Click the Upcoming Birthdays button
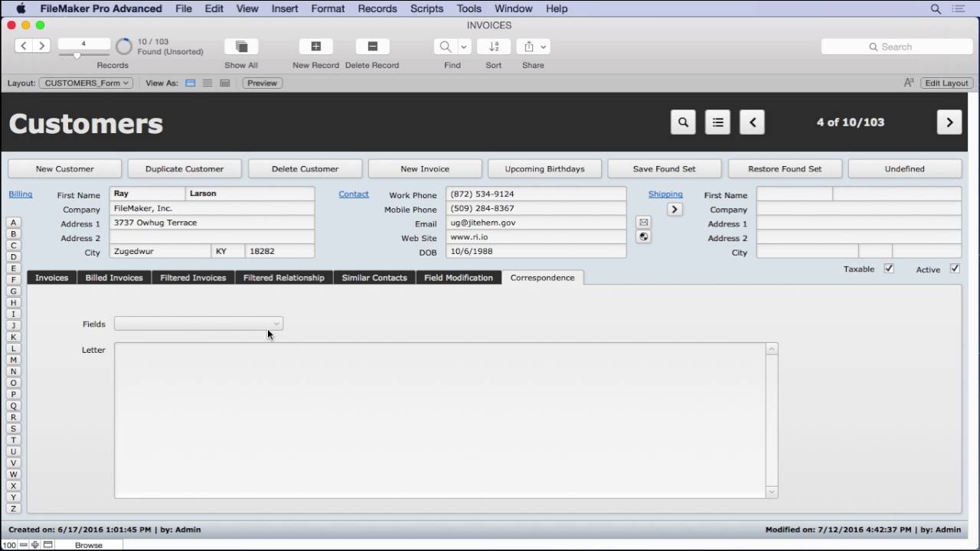This screenshot has width=980, height=551. pos(544,168)
